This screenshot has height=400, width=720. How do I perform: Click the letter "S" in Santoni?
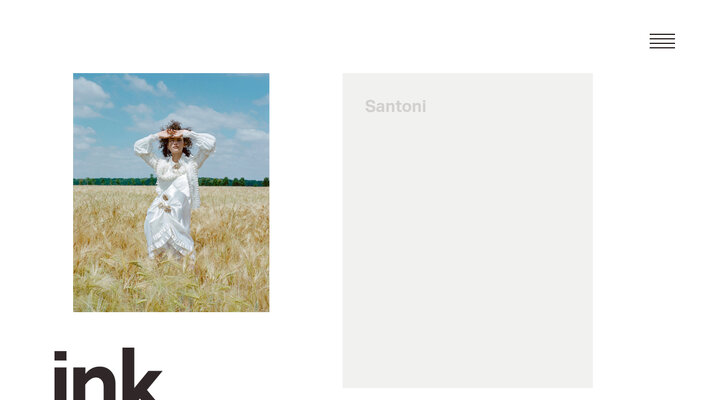click(370, 107)
